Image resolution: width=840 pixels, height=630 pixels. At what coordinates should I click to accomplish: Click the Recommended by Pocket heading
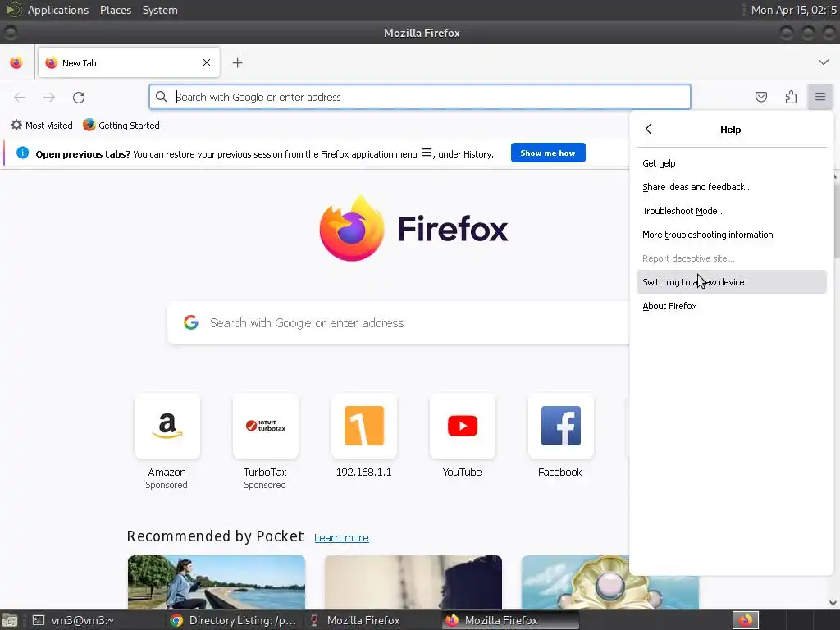(216, 536)
